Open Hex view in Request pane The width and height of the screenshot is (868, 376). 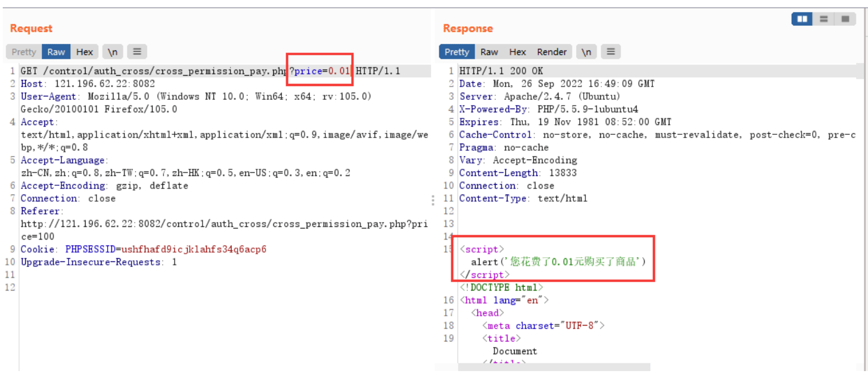pyautogui.click(x=84, y=52)
